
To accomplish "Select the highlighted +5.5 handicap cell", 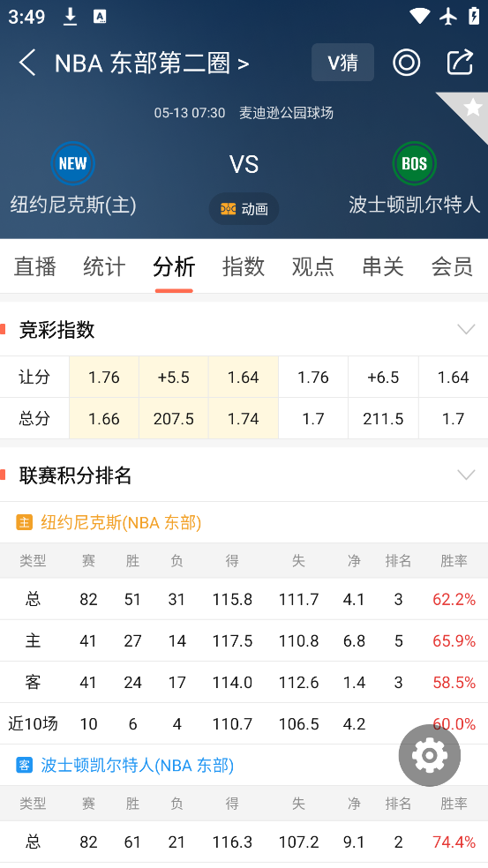I will (x=173, y=377).
